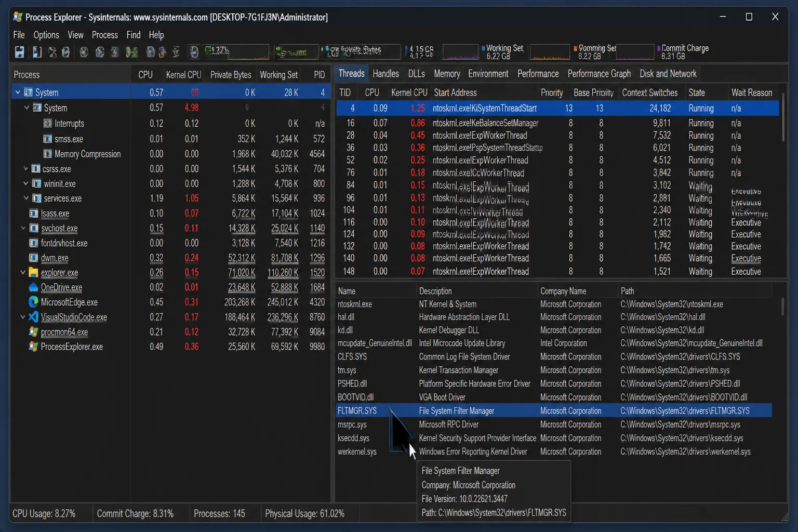Click the wininit.exe process icon
Image resolution: width=798 pixels, height=532 pixels.
[x=37, y=184]
